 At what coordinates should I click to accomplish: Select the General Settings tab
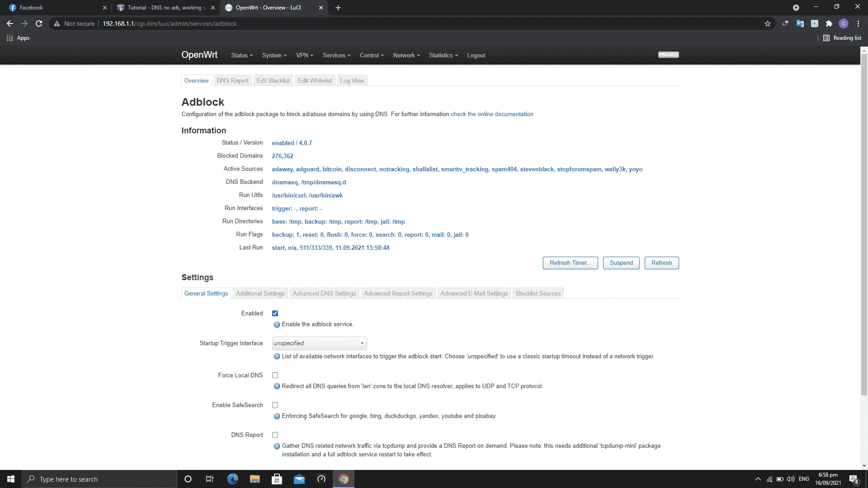[206, 293]
